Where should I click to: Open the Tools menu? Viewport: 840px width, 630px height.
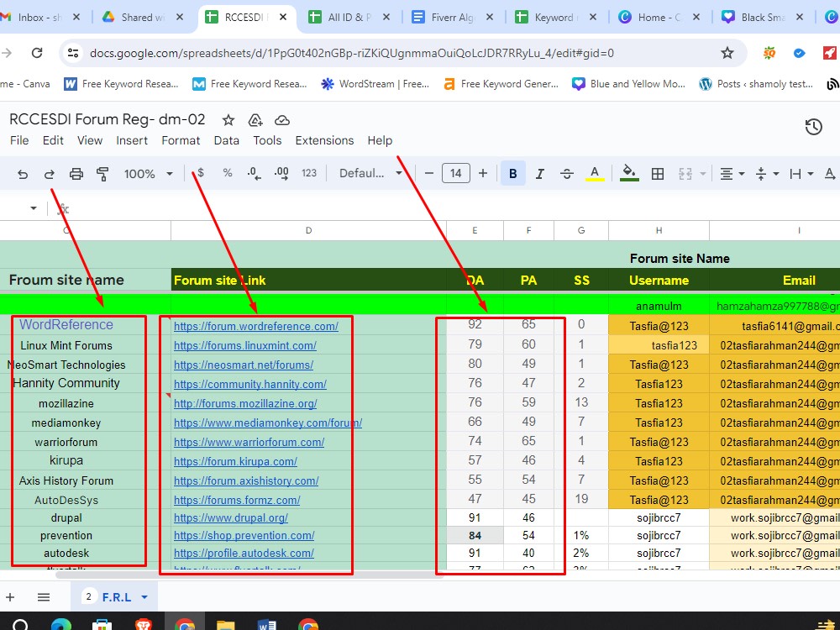(x=267, y=140)
